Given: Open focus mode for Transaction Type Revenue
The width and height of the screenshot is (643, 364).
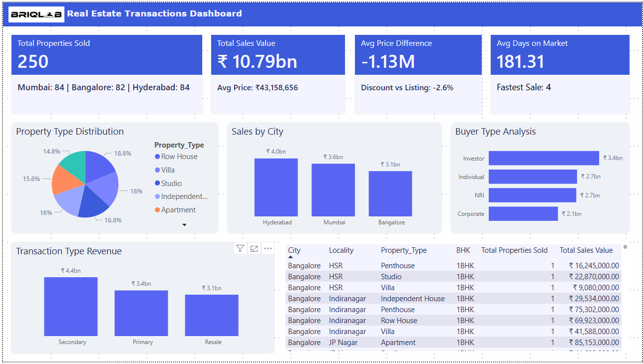Looking at the screenshot, I should [254, 248].
